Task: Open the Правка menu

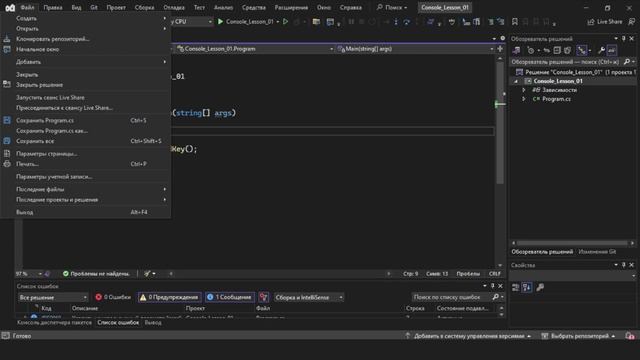Action: (x=53, y=7)
